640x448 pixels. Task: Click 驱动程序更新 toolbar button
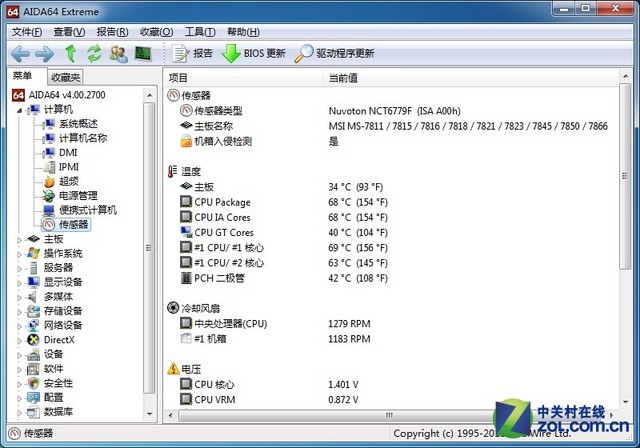[x=334, y=53]
